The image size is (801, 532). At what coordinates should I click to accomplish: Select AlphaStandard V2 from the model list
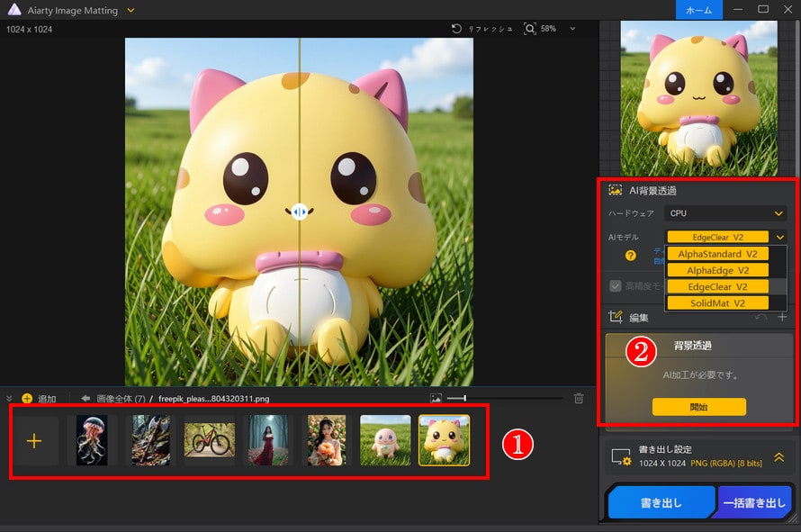coord(717,254)
